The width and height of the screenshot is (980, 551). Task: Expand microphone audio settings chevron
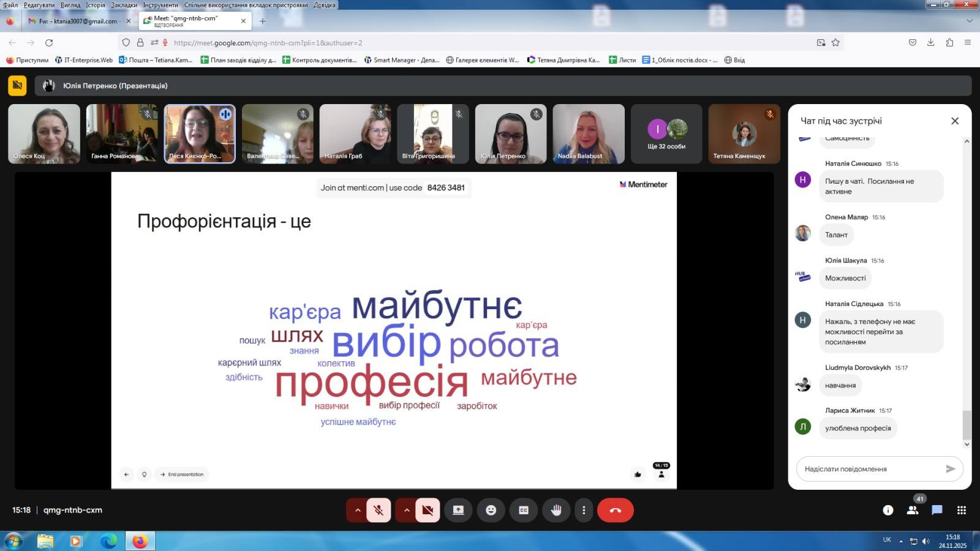357,510
